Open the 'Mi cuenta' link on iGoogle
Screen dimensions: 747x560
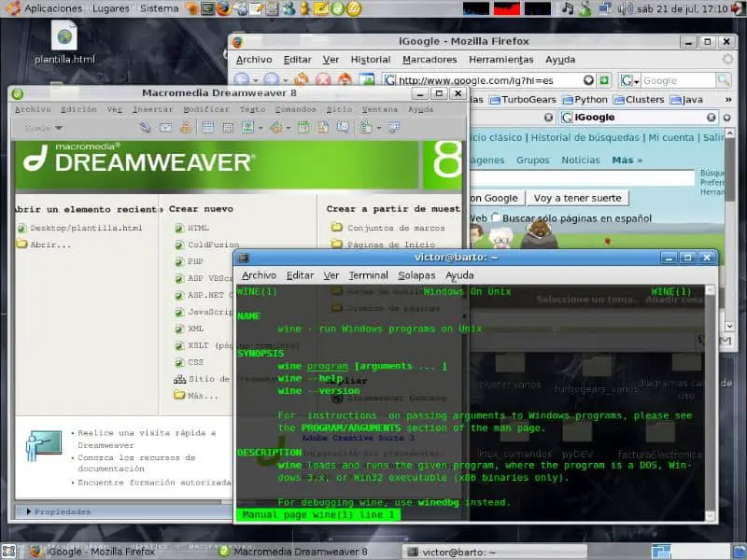tap(670, 137)
